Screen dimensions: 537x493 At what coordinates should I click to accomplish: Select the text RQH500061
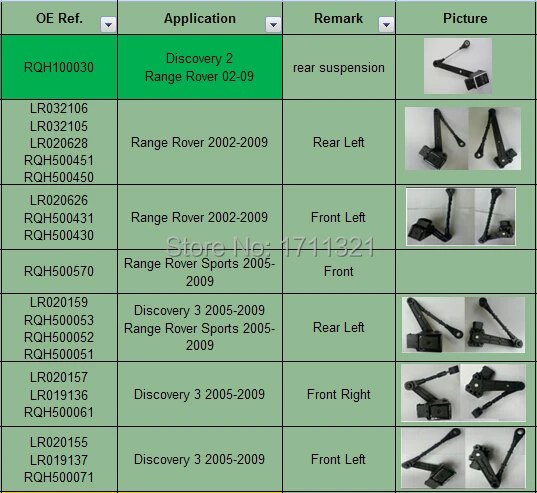(59, 413)
